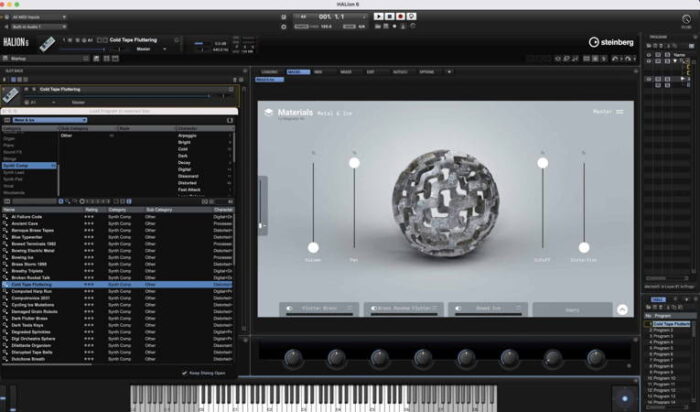
Task: Click the Steinberg logo
Action: [610, 42]
